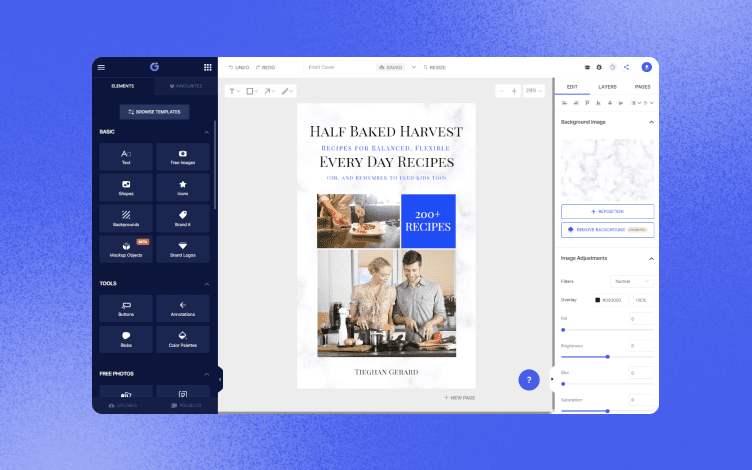Image resolution: width=752 pixels, height=470 pixels.
Task: Click the share icon in top bar
Action: click(x=626, y=67)
